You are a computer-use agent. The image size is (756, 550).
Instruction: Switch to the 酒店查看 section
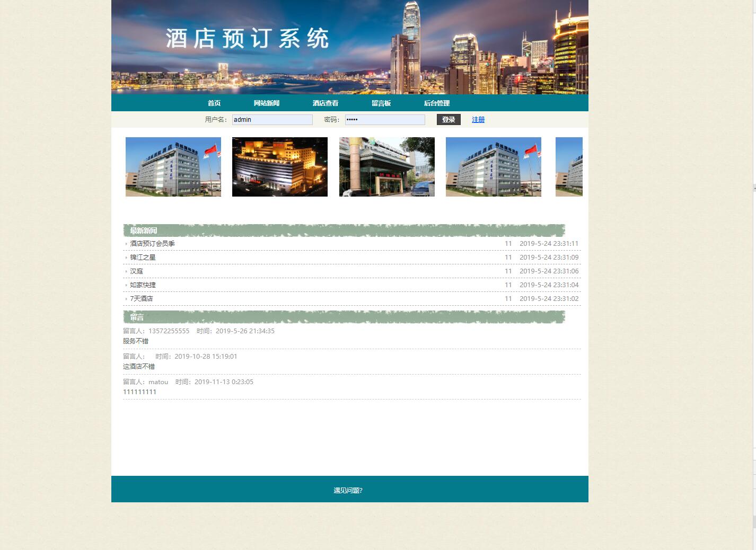tap(326, 103)
